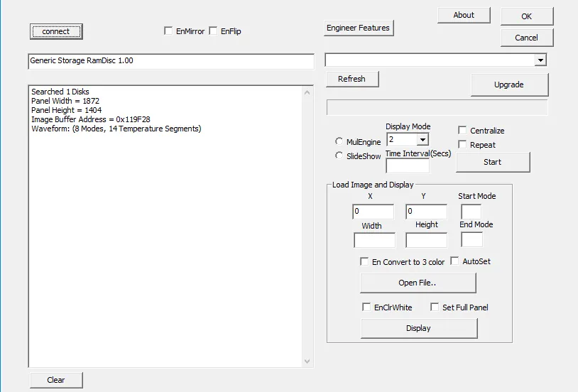Viewport: 578px width, 392px height.
Task: Click the Start button
Action: coord(493,162)
